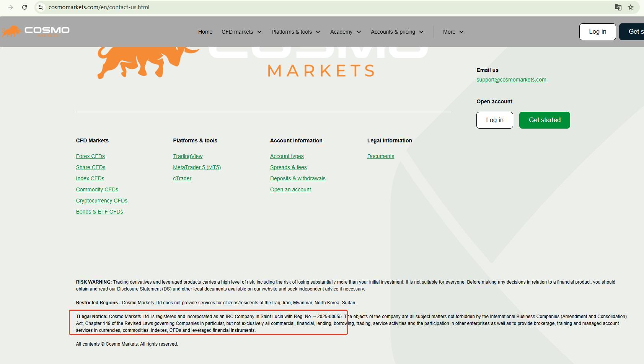Click the Email us label
Viewport: 644px width, 364px height.
[487, 70]
